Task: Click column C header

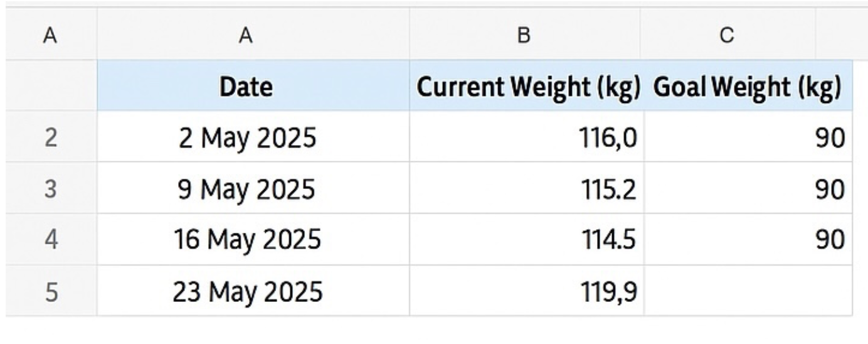Action: (728, 36)
